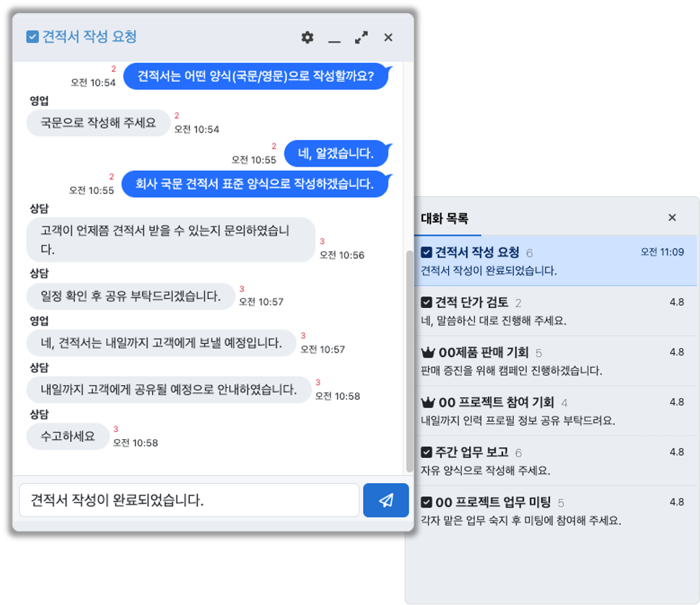This screenshot has height=605, width=700.
Task: Open 00 프로젝트 업무 미팅 conversation title
Action: [x=494, y=503]
